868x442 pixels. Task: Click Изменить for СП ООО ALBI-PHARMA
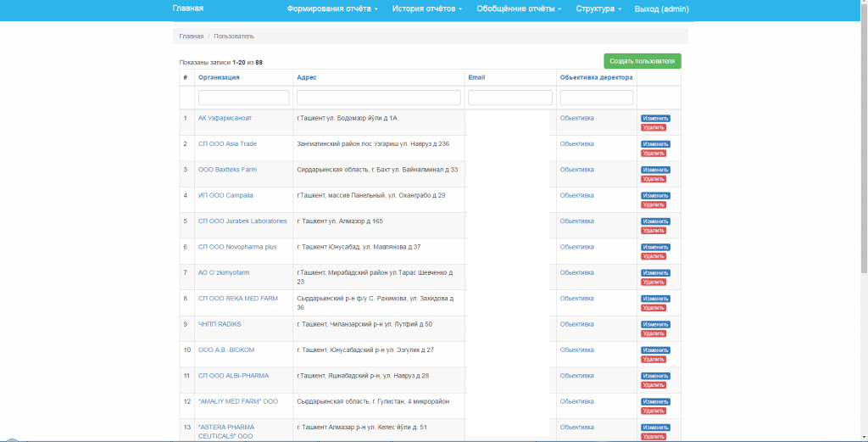655,376
